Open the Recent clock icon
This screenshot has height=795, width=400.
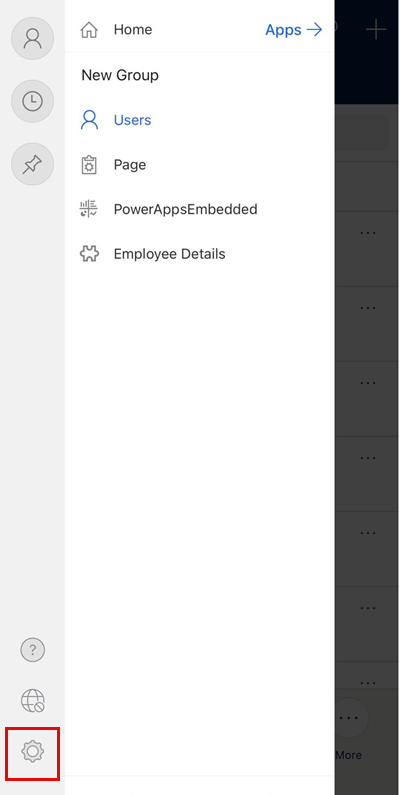point(32,101)
